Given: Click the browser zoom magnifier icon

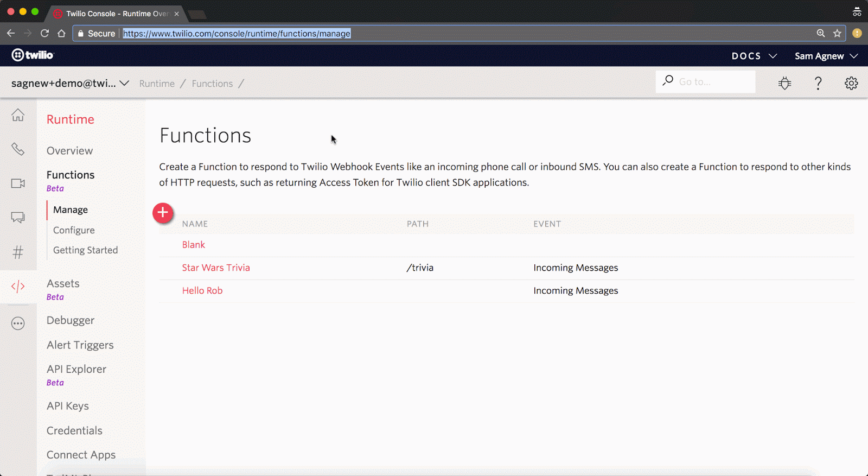Looking at the screenshot, I should pyautogui.click(x=821, y=33).
